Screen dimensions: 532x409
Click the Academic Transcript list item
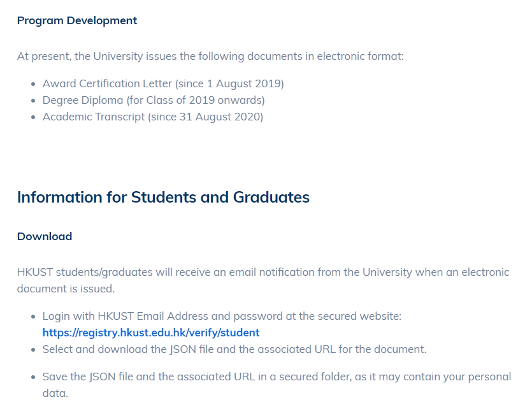[x=153, y=117]
